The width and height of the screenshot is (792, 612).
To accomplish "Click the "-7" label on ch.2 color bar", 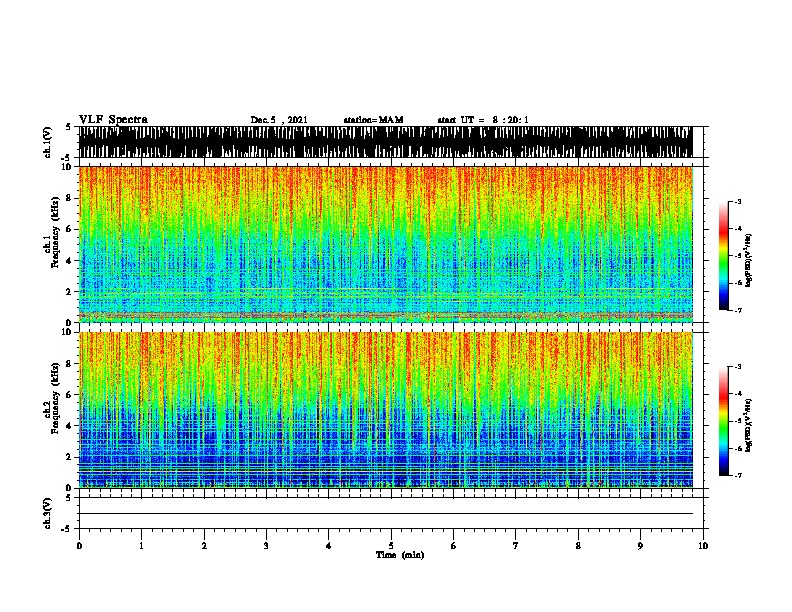I will pyautogui.click(x=738, y=476).
